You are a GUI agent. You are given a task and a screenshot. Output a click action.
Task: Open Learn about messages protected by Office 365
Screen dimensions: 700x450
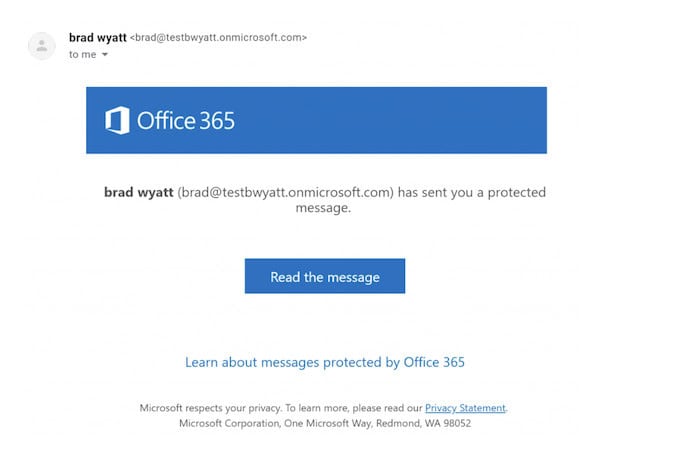pos(325,362)
